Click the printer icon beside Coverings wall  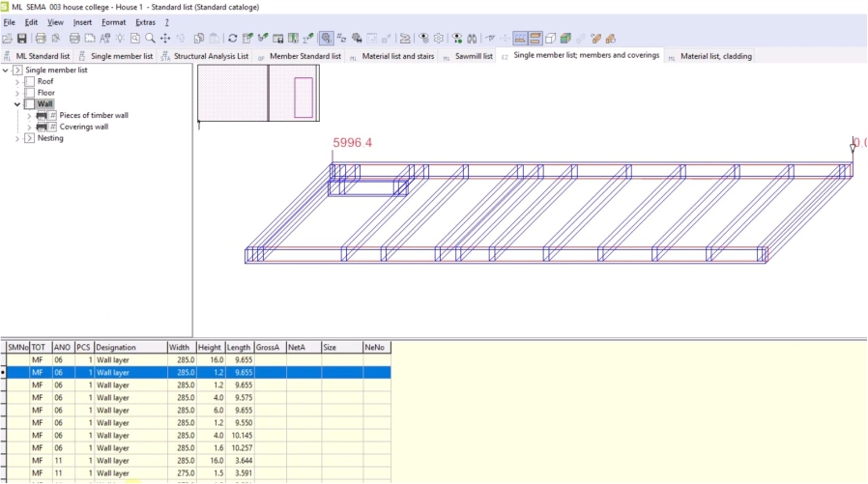42,127
